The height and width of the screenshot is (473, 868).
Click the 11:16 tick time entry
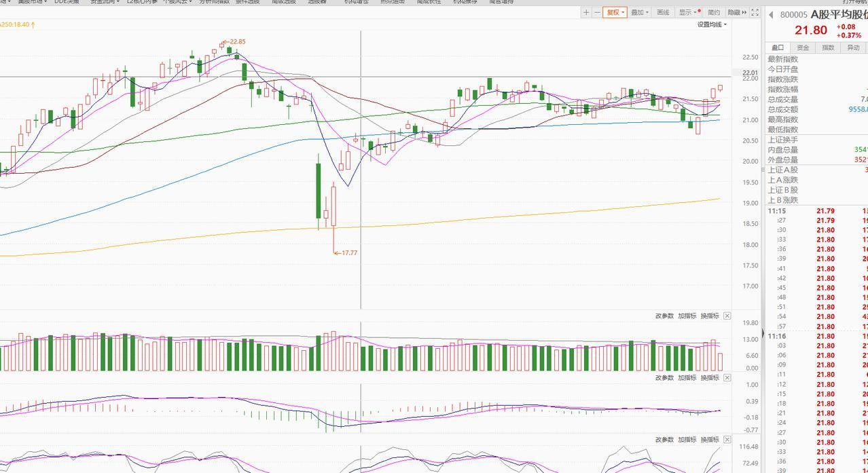coord(777,336)
